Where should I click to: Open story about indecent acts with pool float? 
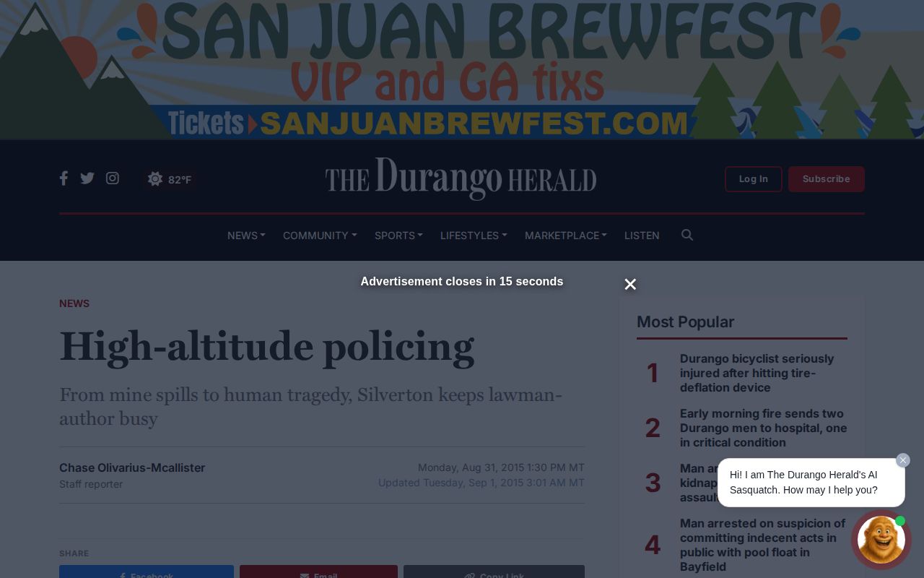click(x=762, y=545)
